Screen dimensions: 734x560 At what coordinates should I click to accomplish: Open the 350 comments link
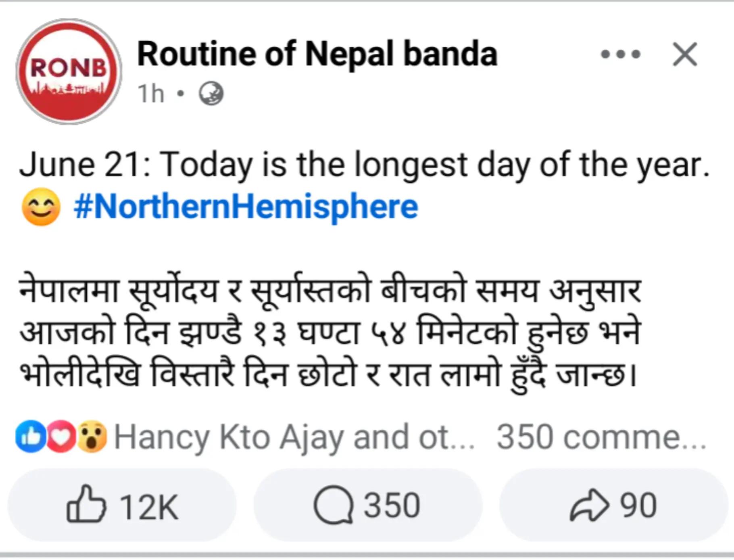[x=601, y=437]
